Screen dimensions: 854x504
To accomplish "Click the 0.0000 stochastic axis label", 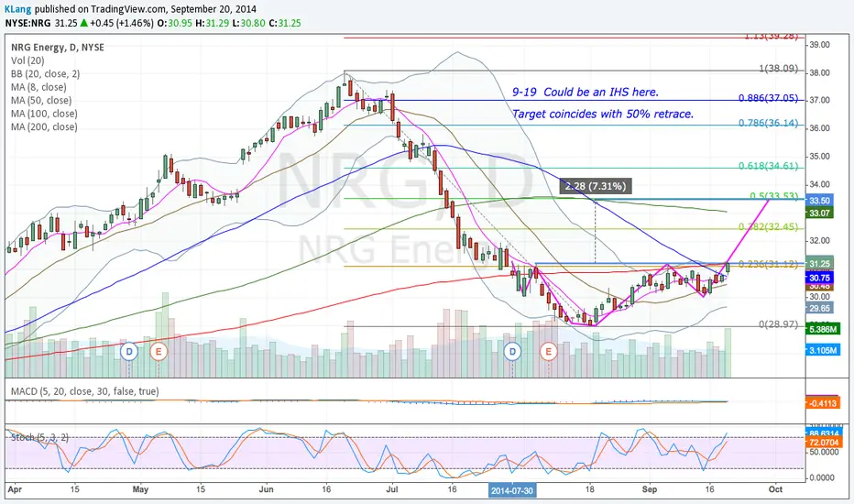I will (823, 477).
